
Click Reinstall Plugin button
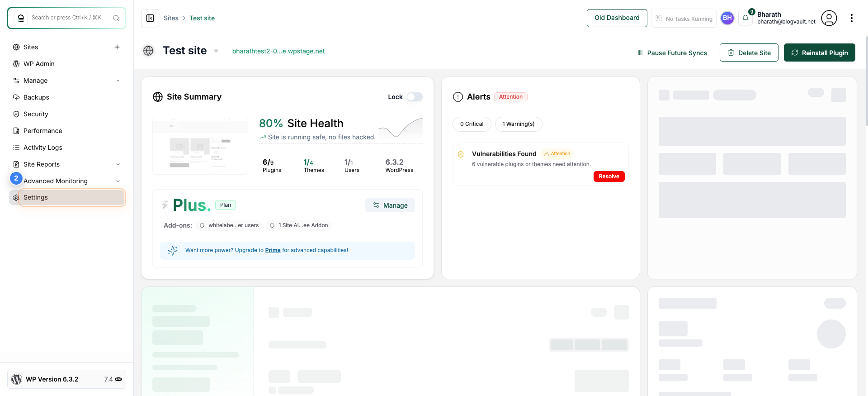tap(819, 52)
